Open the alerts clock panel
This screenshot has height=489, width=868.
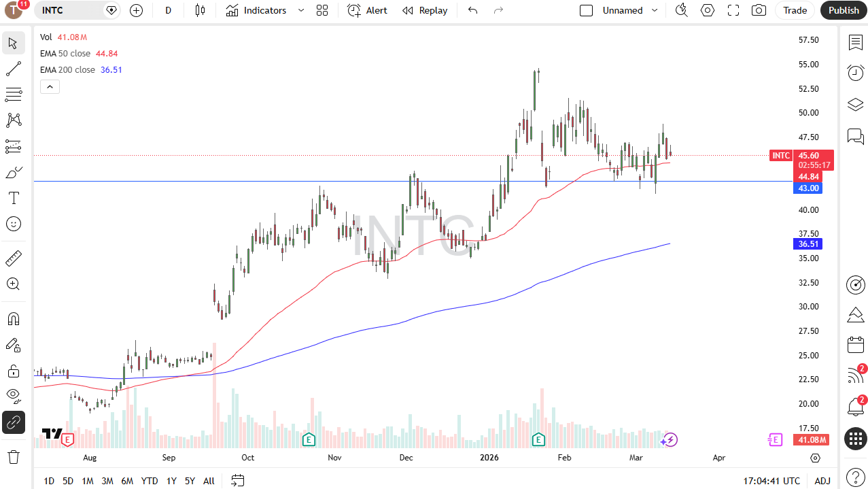click(855, 73)
